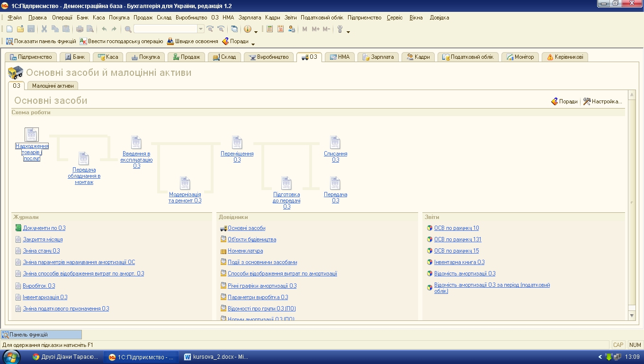Viewport: 644px width, 364px height.
Task: Click Ввести господарську операцію toolbar button
Action: [x=121, y=41]
